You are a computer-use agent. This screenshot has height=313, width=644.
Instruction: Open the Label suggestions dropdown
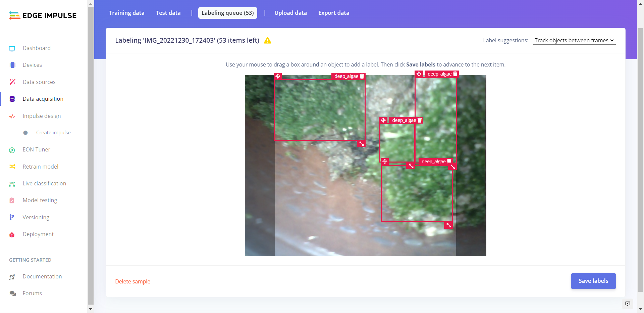point(574,40)
